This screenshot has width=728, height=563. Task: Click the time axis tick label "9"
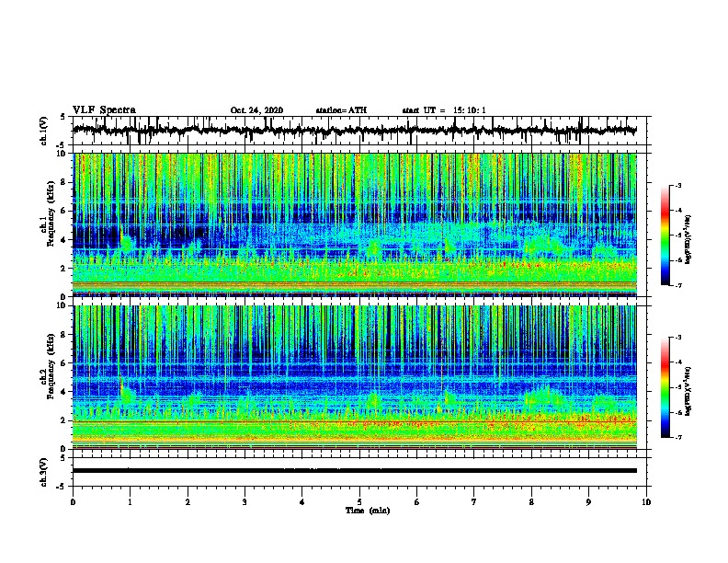click(x=588, y=502)
